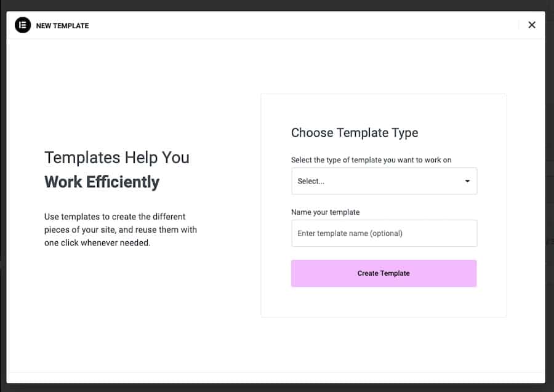This screenshot has width=554, height=392.
Task: Click the "Use templates to create" description paragraph
Action: (121, 230)
